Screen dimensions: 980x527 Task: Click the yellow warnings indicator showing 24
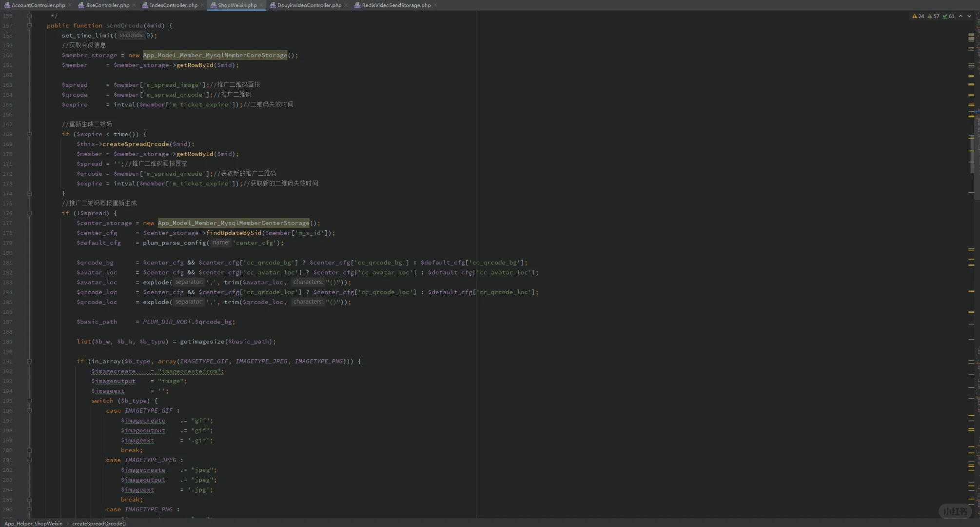pos(918,16)
